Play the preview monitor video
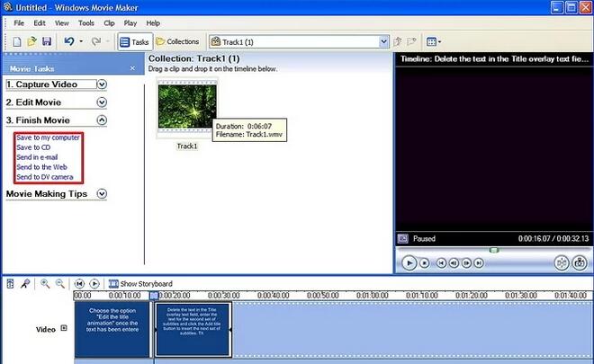Viewport: 594px width, 364px height. point(409,263)
